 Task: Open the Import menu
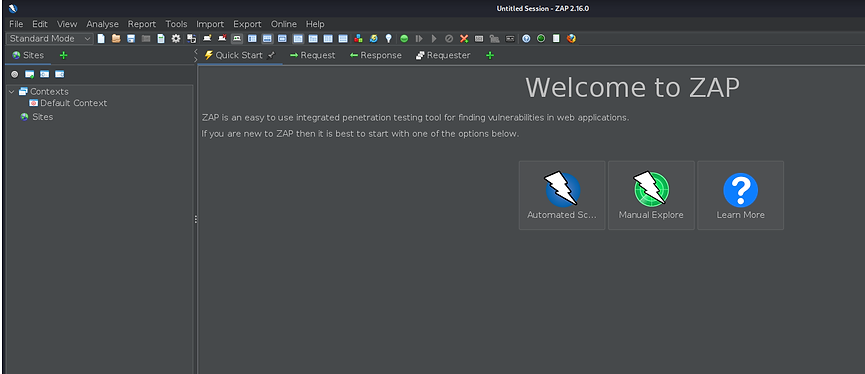[210, 24]
